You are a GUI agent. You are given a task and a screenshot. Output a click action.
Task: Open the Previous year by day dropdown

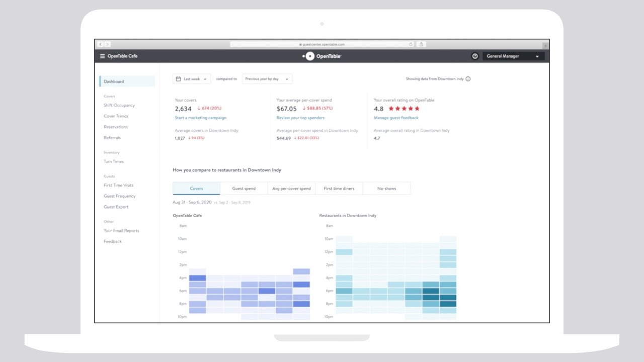[x=267, y=79]
